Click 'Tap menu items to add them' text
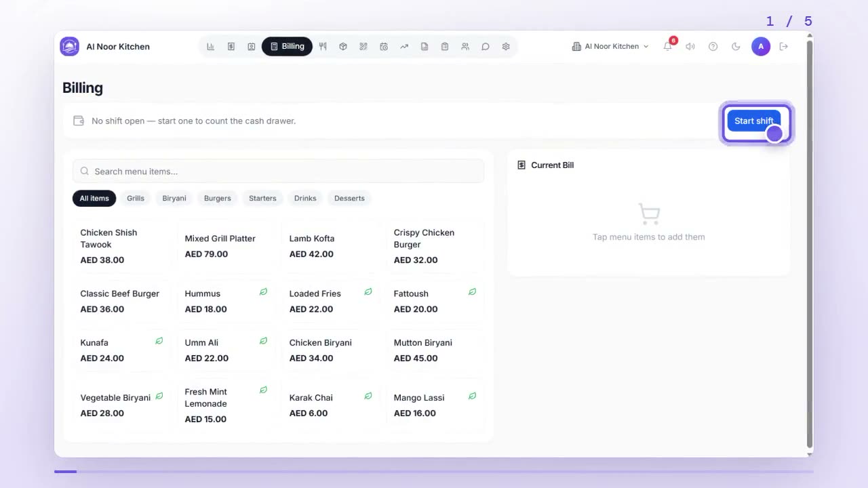Image resolution: width=868 pixels, height=488 pixels. click(649, 237)
